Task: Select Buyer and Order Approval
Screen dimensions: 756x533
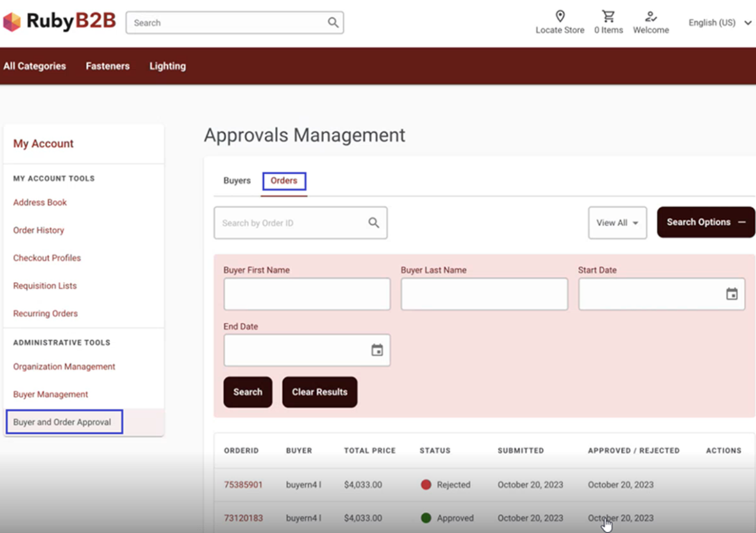Action: [x=62, y=422]
